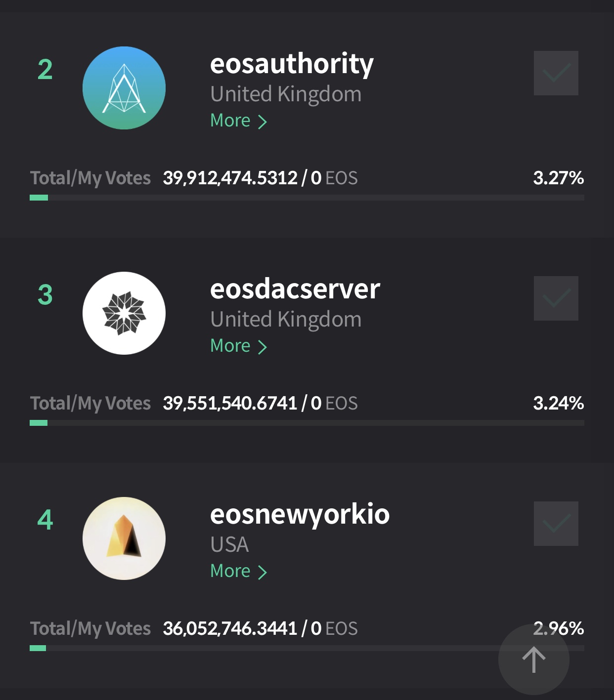Click the eosauthority vote progress bar
The width and height of the screenshot is (614, 700).
coord(307,198)
